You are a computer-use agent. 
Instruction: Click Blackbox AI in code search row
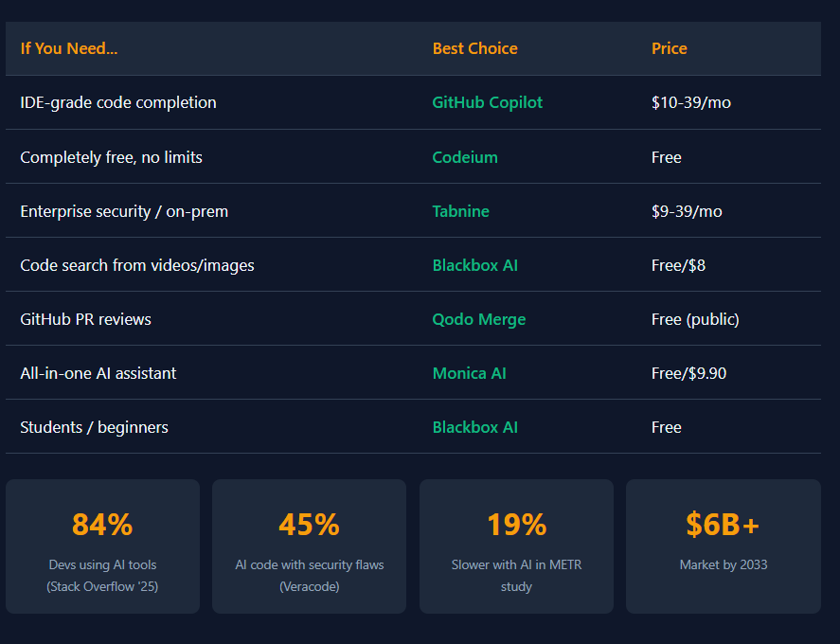[x=474, y=265]
